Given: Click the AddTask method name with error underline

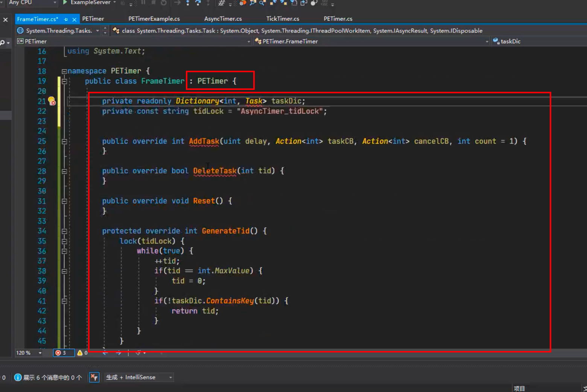Looking at the screenshot, I should point(204,141).
